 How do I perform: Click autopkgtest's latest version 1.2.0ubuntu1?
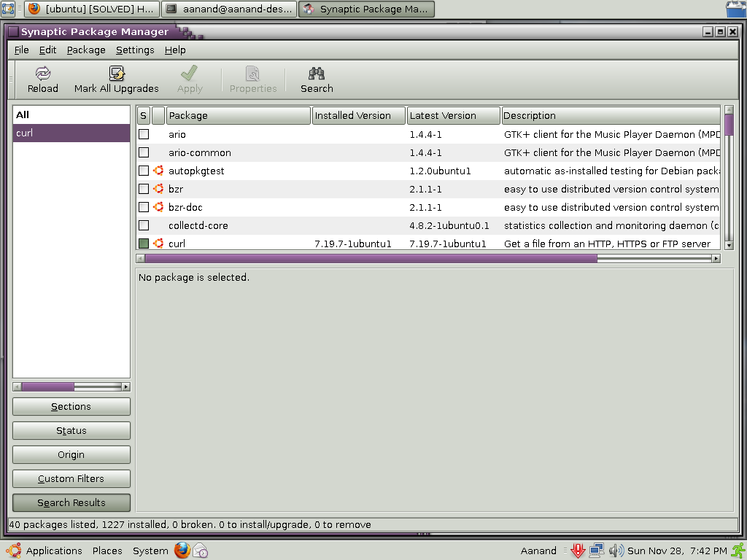[440, 171]
